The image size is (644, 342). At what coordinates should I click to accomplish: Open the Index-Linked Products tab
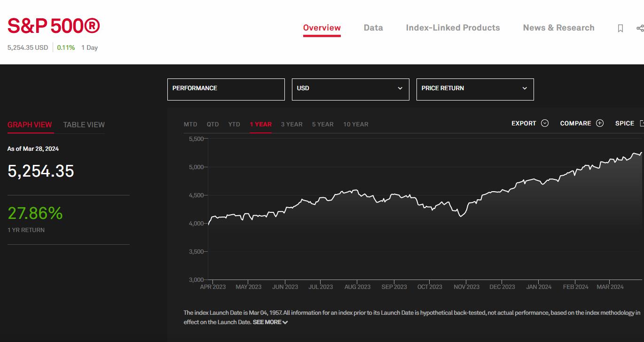pyautogui.click(x=453, y=28)
